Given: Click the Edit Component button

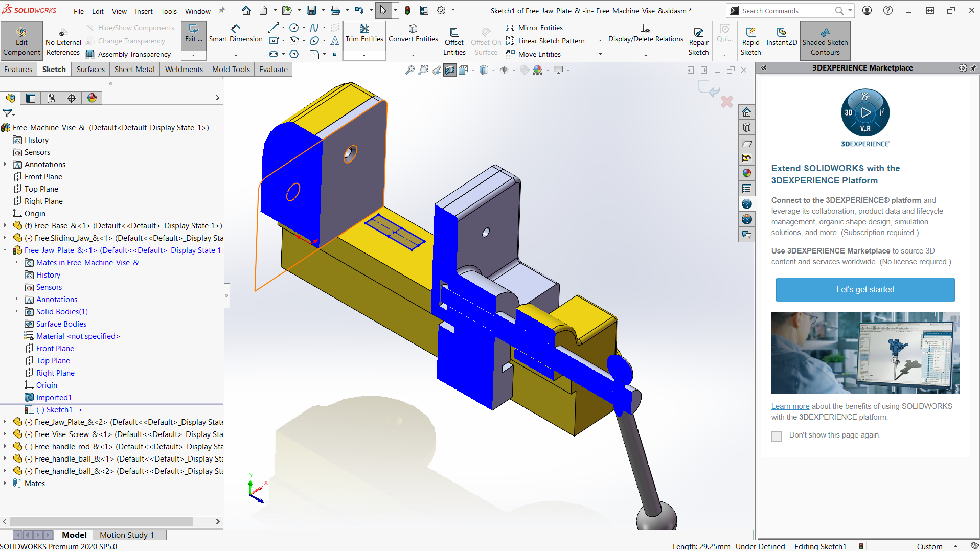Looking at the screenshot, I should (x=21, y=41).
